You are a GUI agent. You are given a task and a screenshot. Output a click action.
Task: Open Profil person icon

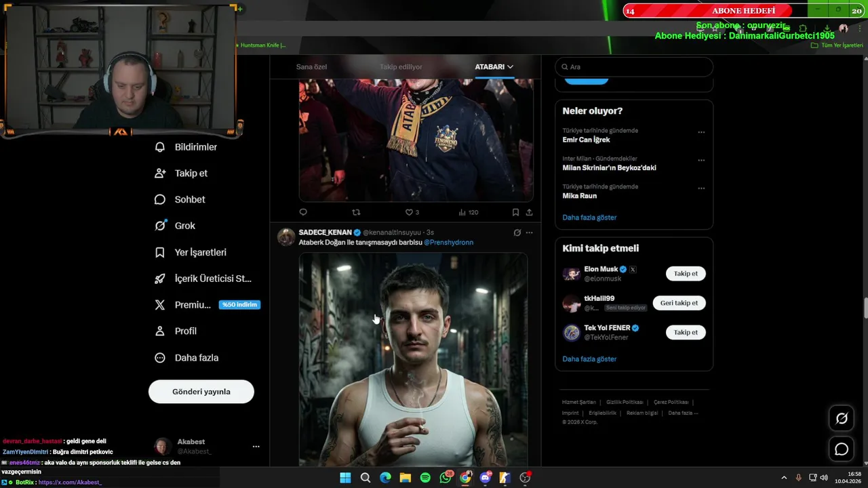coord(160,331)
